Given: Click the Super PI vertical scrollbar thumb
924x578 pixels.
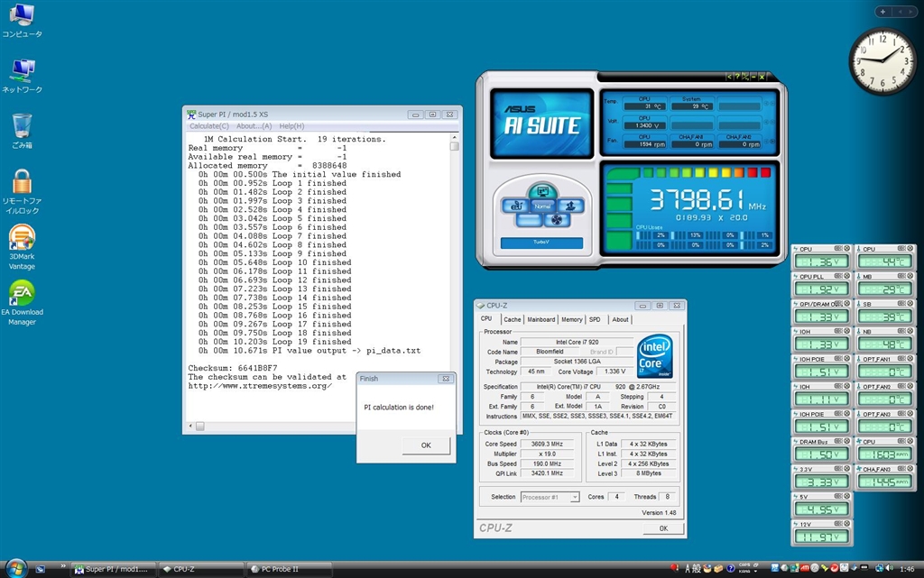Looking at the screenshot, I should point(455,145).
